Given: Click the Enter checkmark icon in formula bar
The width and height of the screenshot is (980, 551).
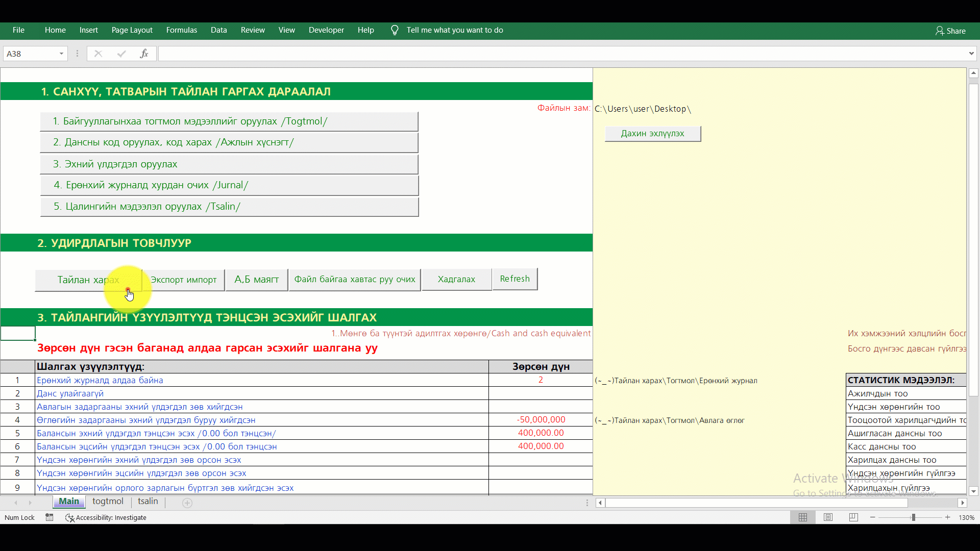Looking at the screenshot, I should tap(121, 54).
